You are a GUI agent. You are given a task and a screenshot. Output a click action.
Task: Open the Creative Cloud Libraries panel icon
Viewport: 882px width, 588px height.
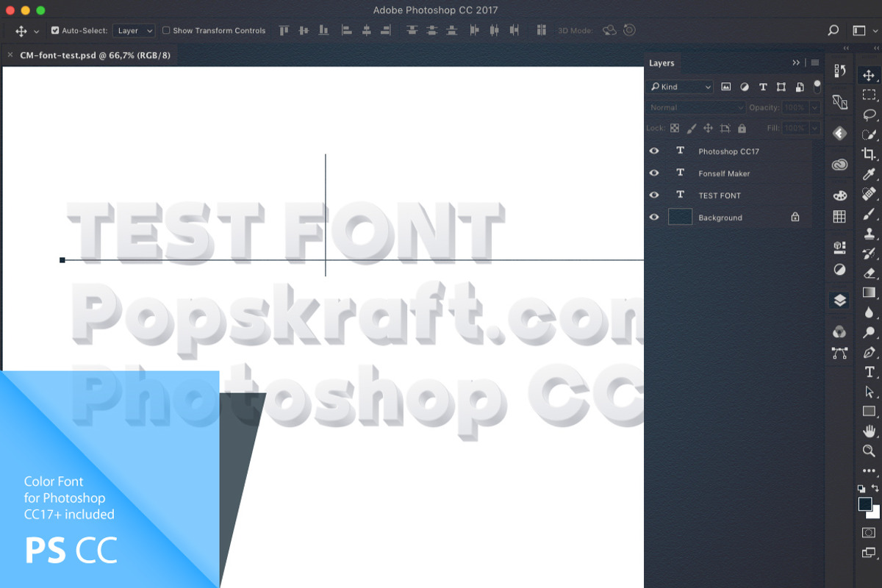pyautogui.click(x=840, y=165)
